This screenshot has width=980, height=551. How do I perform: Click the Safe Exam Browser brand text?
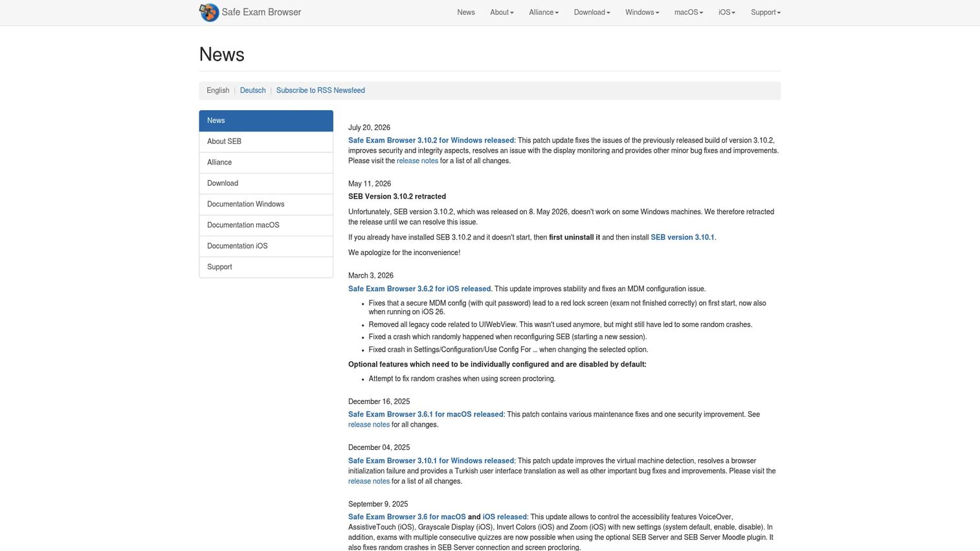click(262, 12)
